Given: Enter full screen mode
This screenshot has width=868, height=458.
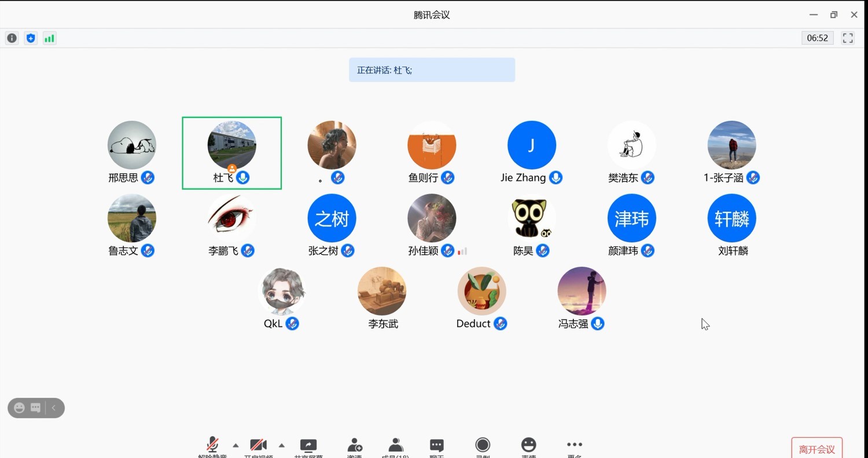Looking at the screenshot, I should coord(848,38).
